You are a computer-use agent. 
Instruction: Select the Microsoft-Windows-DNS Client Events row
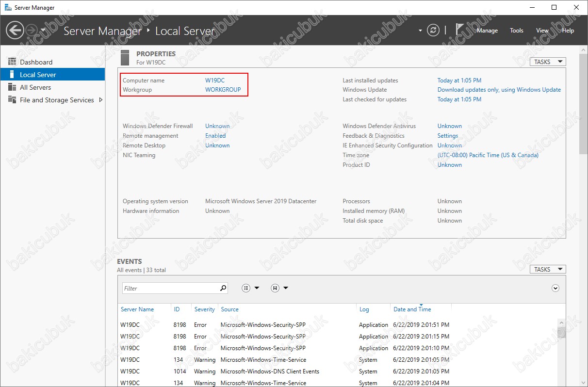pyautogui.click(x=337, y=371)
